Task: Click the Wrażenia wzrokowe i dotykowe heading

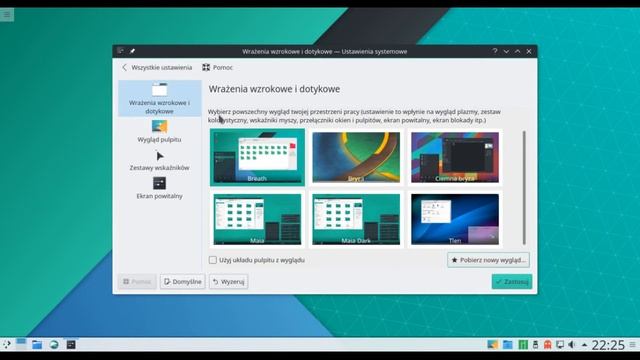Action: [x=274, y=89]
